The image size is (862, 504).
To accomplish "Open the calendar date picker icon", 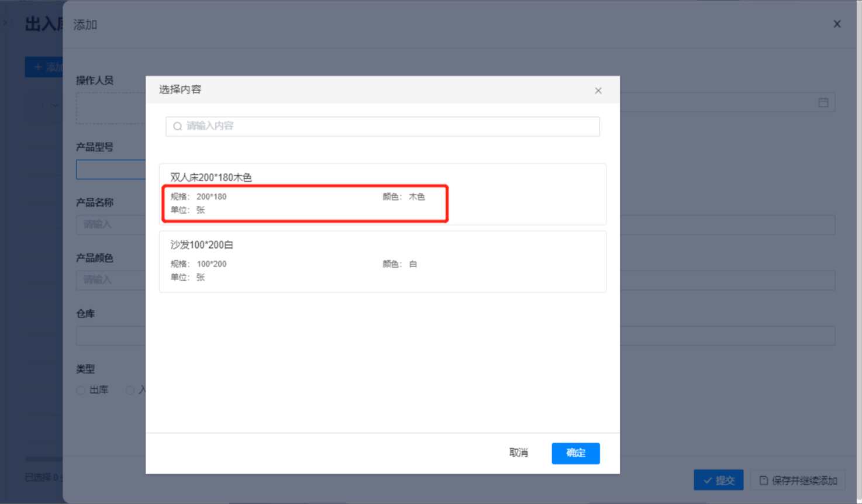I will click(823, 103).
